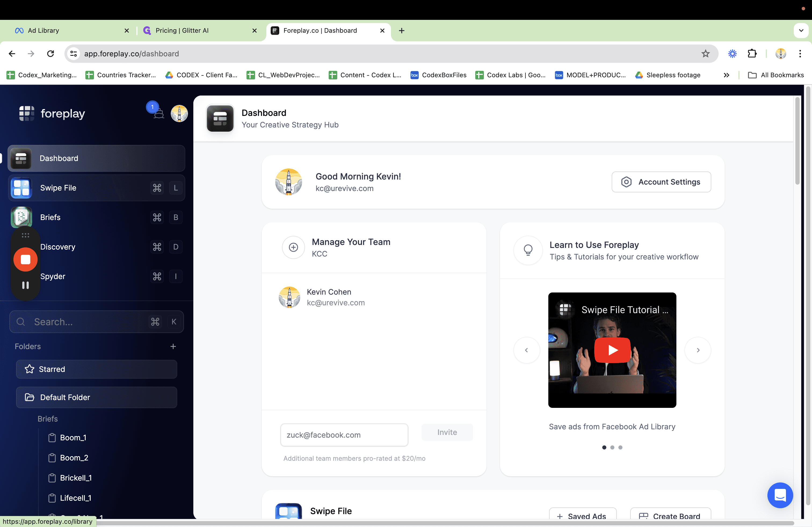Click the Invite button
This screenshot has width=812, height=527.
447,432
